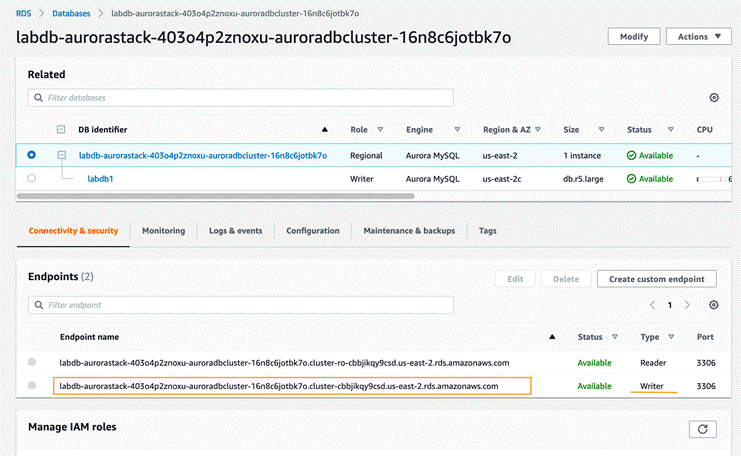741x456 pixels.
Task: Click the Writer role cell for labdb1
Action: click(x=362, y=179)
